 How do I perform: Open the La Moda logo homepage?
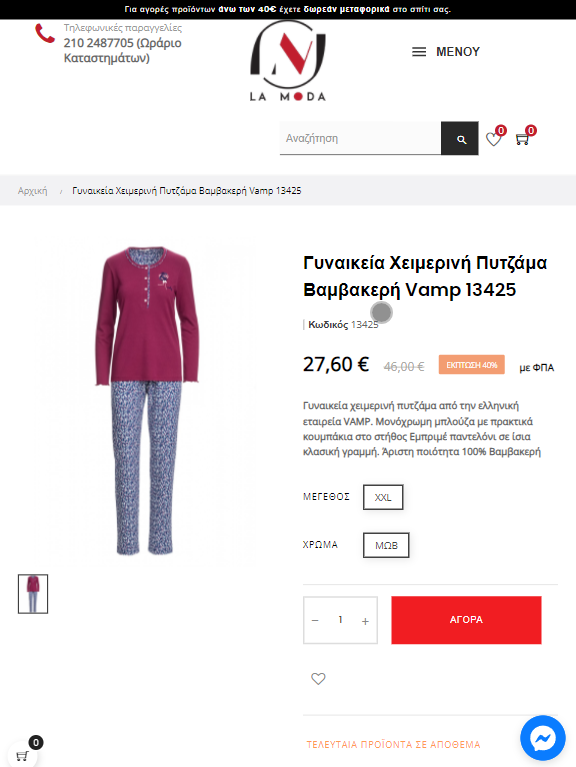288,61
